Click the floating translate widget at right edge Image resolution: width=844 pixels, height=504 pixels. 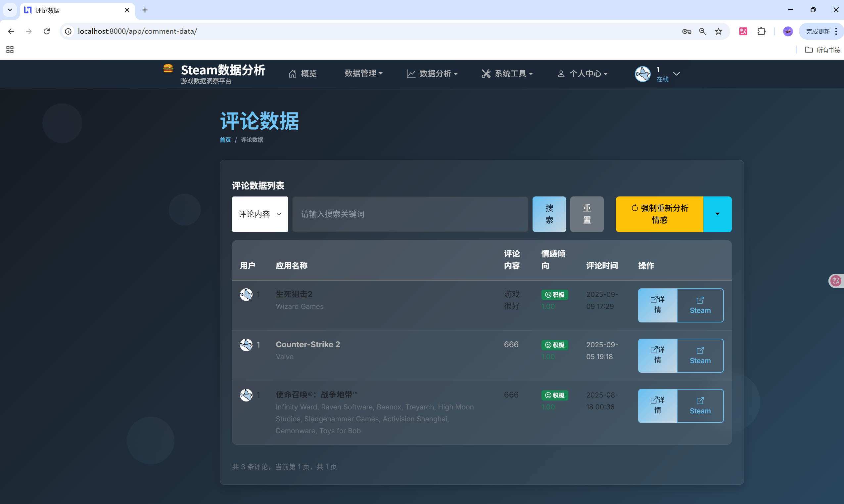[836, 280]
